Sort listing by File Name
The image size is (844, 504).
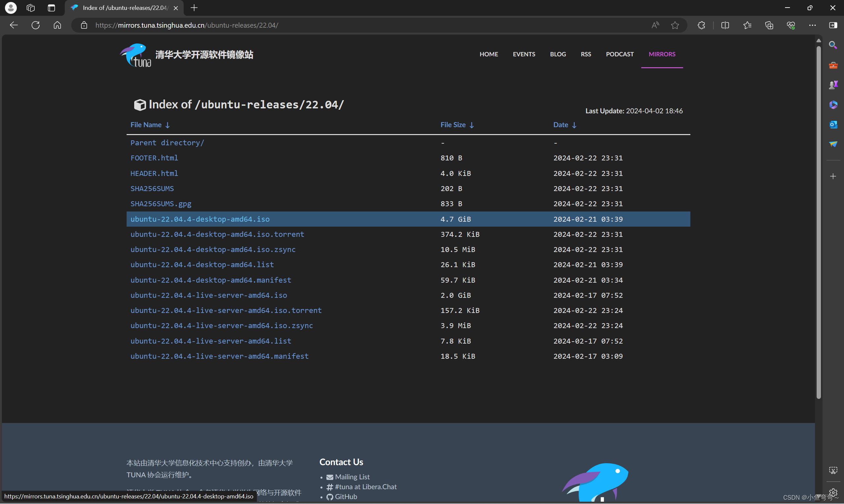coord(150,125)
